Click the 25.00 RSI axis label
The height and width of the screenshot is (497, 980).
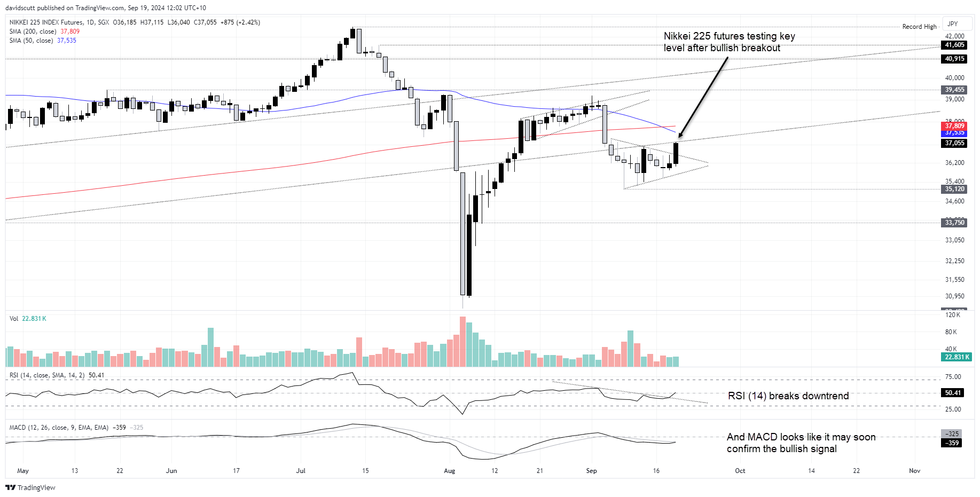click(953, 409)
